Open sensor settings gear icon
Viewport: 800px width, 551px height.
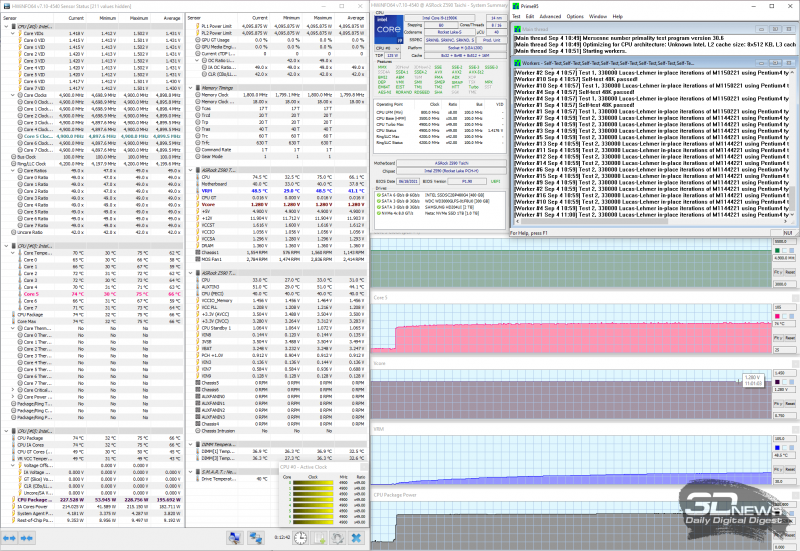[x=337, y=538]
